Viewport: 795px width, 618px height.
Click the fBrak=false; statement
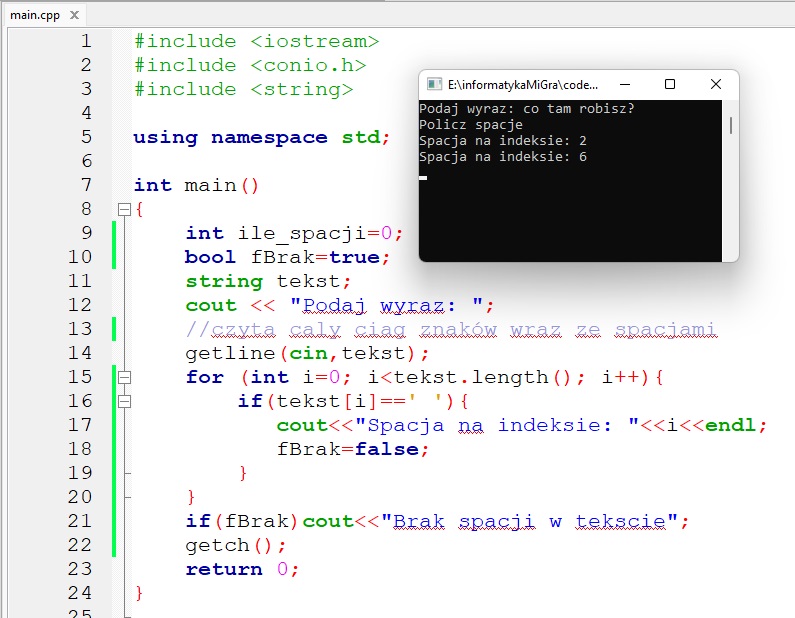[353, 449]
